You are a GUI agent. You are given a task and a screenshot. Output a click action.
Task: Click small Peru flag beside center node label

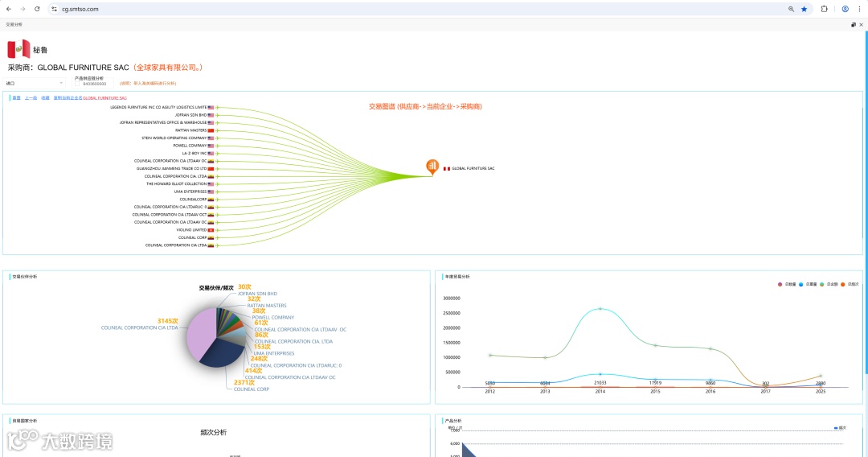click(447, 168)
